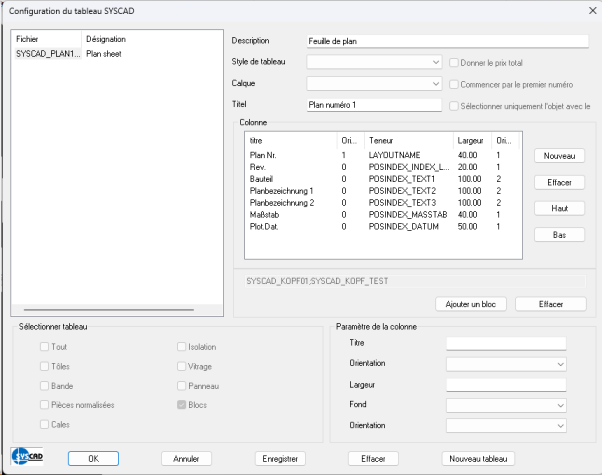Select 'Planbezeichnung 1' row
Image resolution: width=602 pixels, height=475 pixels.
point(382,191)
